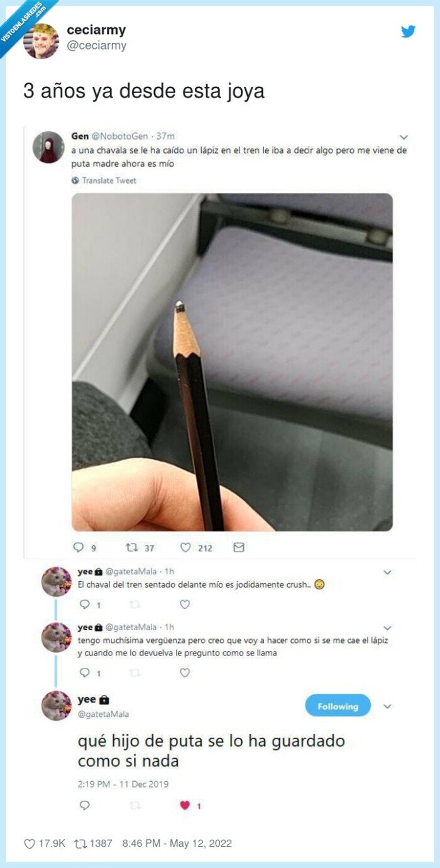Screen dimensions: 440x868
Task: Like yee's tweet about the crush
Action: 185,604
